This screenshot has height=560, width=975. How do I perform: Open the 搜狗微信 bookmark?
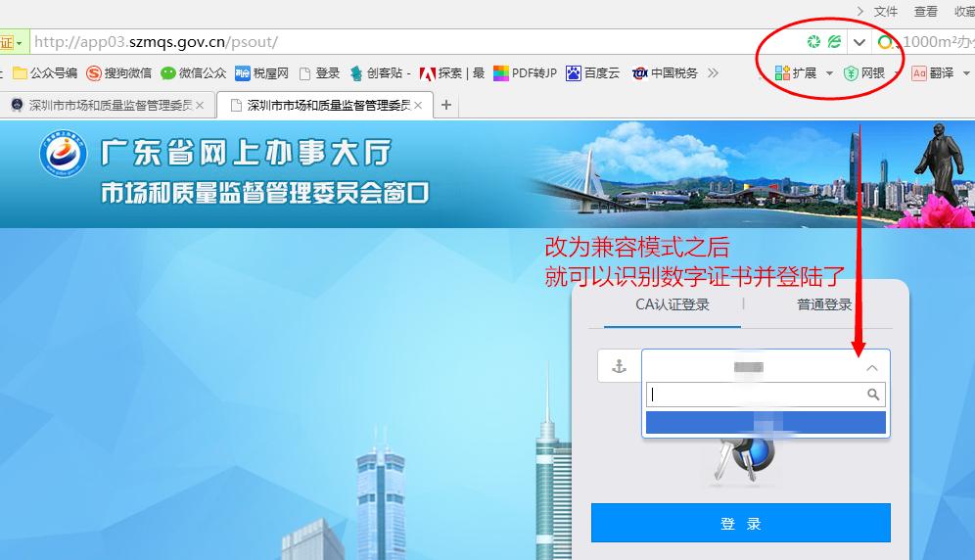click(x=118, y=73)
